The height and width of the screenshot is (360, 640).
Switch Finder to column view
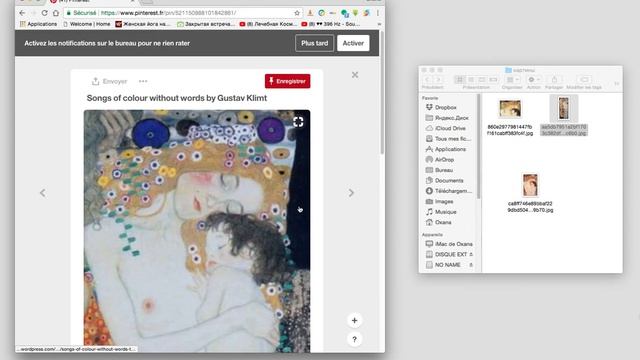tap(482, 80)
